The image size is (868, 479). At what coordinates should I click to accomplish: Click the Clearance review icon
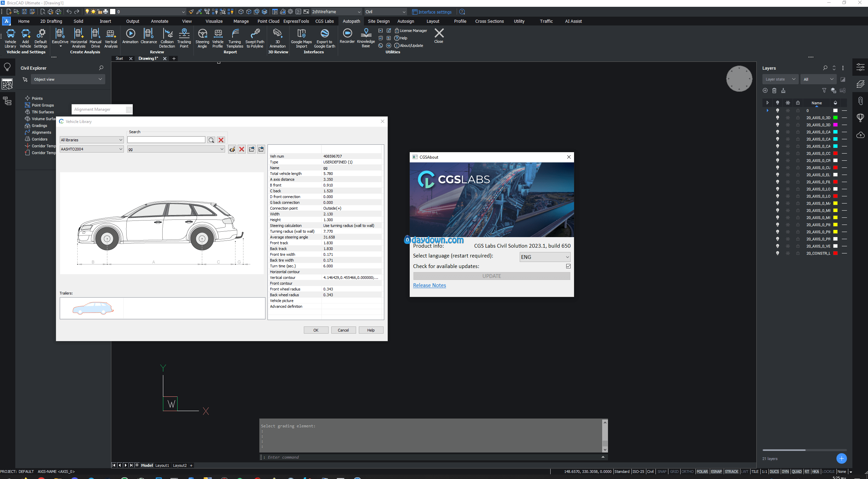click(149, 36)
